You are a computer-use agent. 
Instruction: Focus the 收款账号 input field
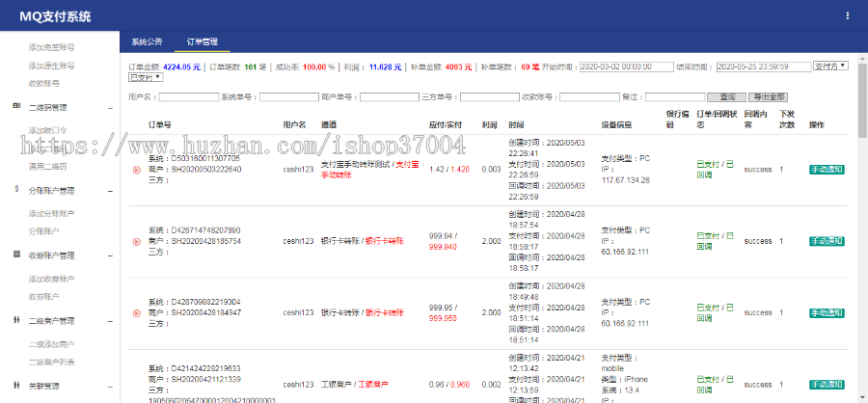pos(589,96)
